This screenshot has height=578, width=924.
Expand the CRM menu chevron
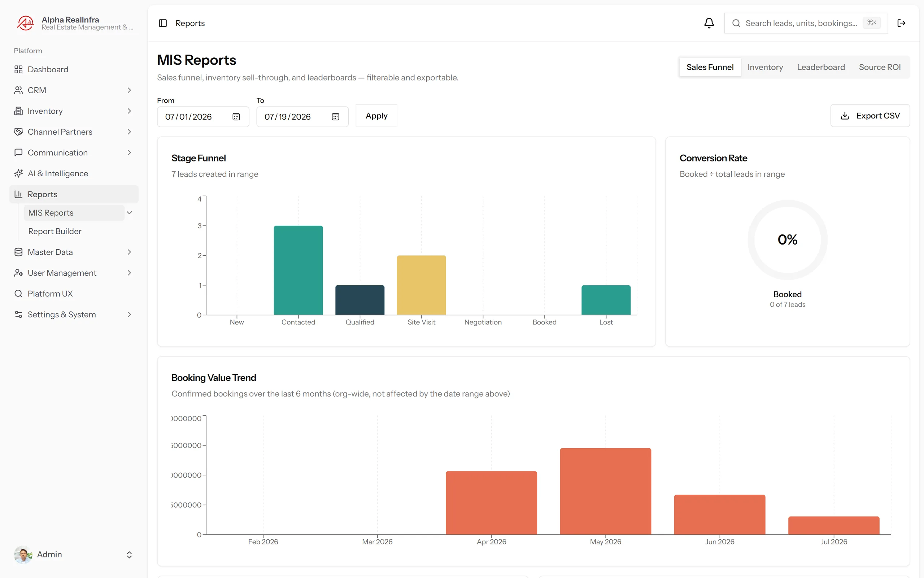point(129,90)
